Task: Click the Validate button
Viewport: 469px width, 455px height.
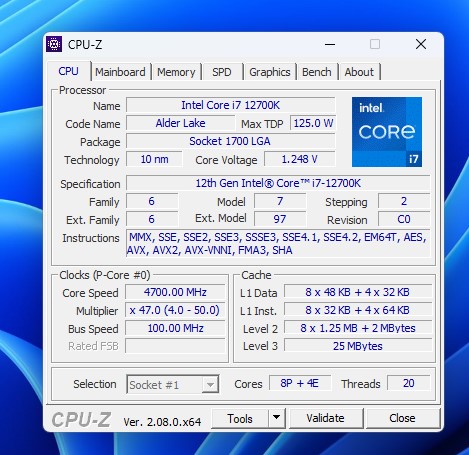Action: coord(326,418)
